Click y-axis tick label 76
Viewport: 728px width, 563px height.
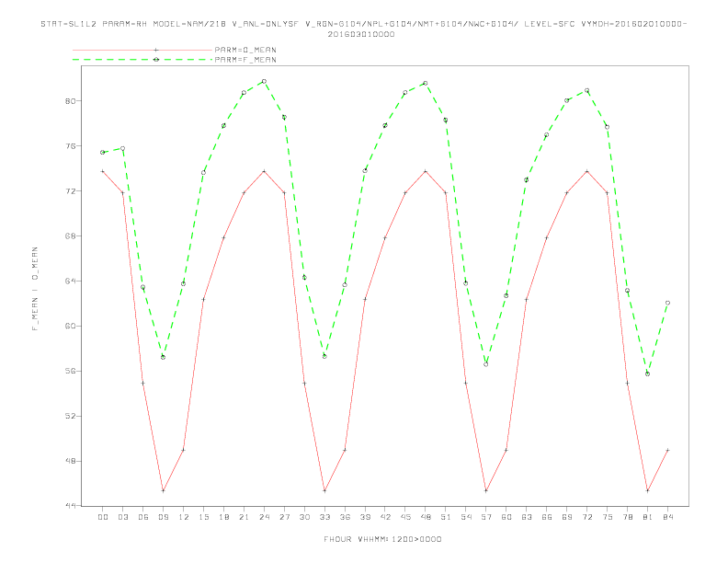point(71,146)
